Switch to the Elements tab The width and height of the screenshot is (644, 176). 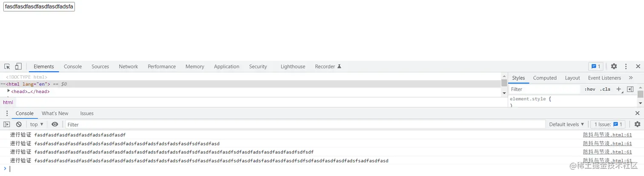[44, 66]
